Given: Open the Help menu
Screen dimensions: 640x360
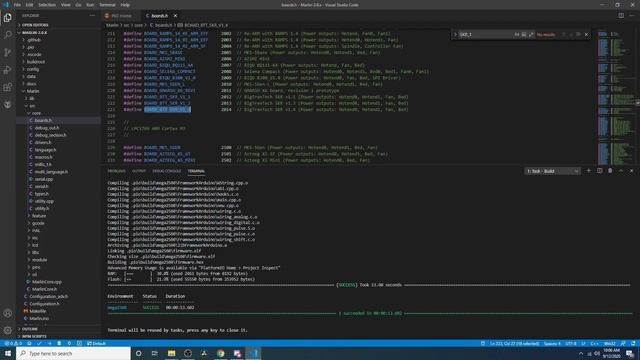Looking at the screenshot, I should (x=125, y=5).
